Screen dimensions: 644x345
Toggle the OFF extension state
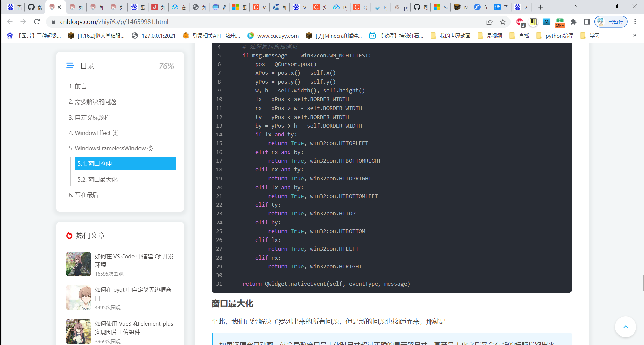point(560,22)
